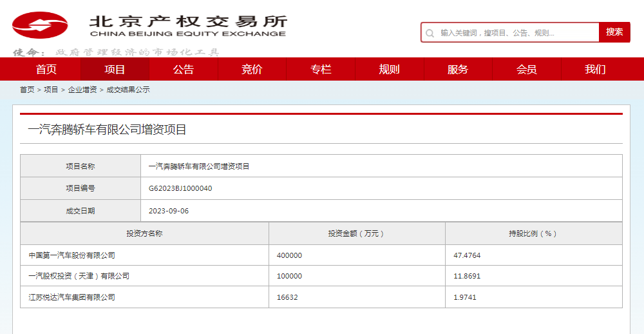Screen dimensions: 644x334
Task: Click the red 搜索 search button
Action: [x=614, y=32]
